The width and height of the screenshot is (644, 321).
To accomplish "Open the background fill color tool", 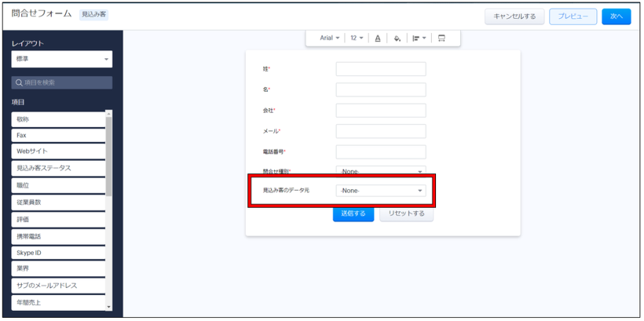I will coord(397,38).
